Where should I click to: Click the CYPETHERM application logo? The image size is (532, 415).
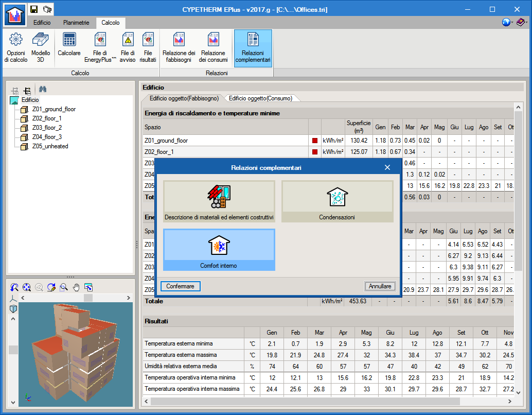pyautogui.click(x=14, y=15)
